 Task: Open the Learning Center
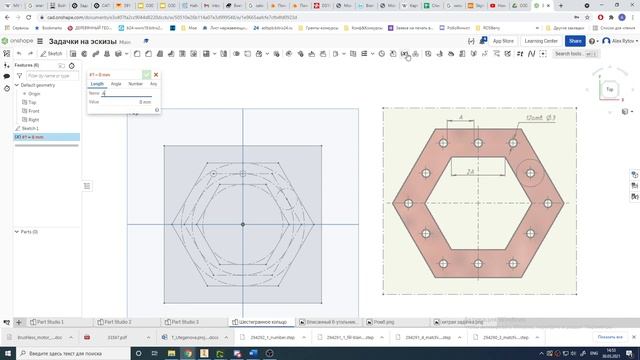541,41
